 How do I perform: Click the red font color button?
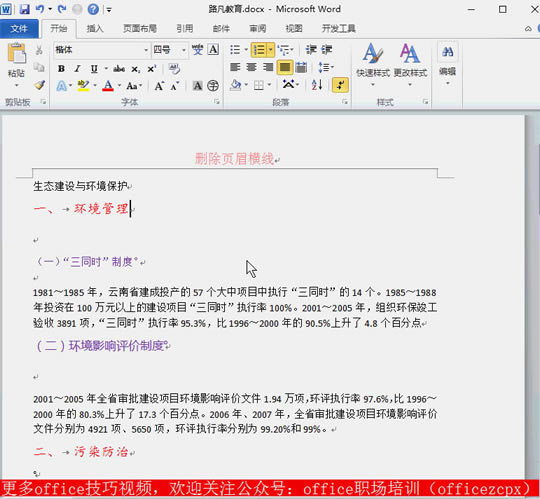[x=108, y=85]
